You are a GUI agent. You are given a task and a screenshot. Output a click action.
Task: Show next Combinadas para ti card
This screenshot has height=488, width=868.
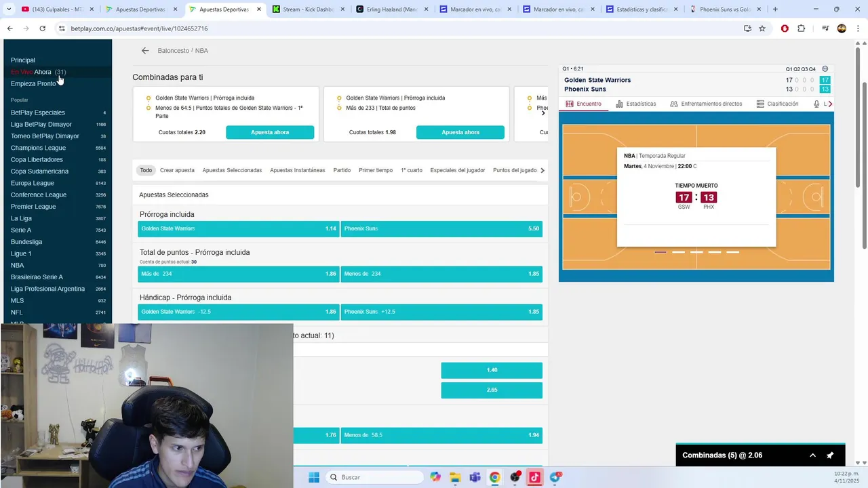[543, 113]
